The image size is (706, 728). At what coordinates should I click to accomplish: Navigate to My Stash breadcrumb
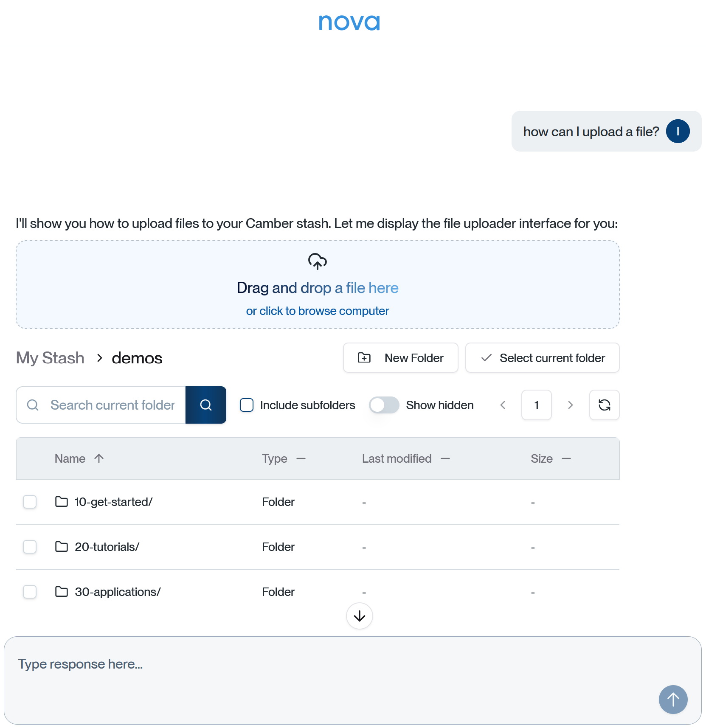[x=50, y=358]
